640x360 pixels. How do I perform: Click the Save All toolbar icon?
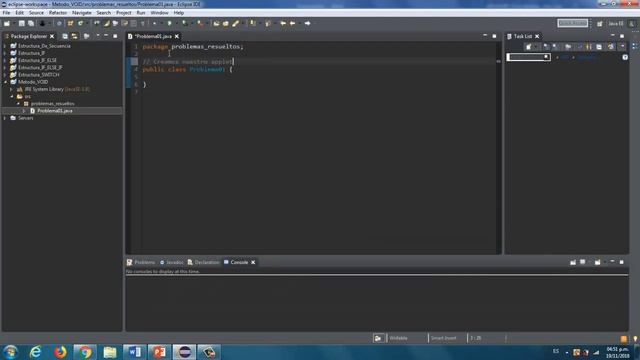[31, 24]
